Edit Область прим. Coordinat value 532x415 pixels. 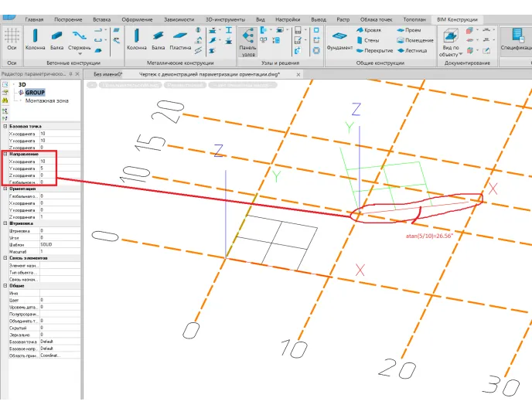pos(60,355)
